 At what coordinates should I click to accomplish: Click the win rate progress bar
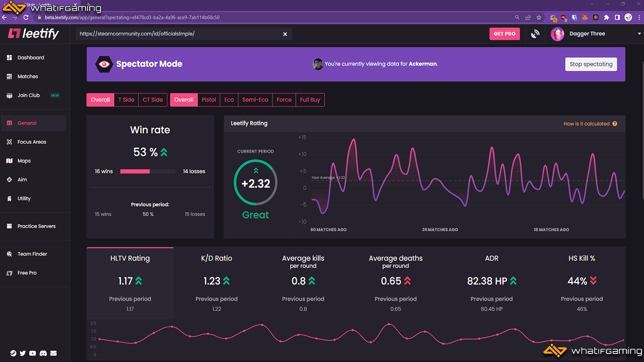point(148,171)
